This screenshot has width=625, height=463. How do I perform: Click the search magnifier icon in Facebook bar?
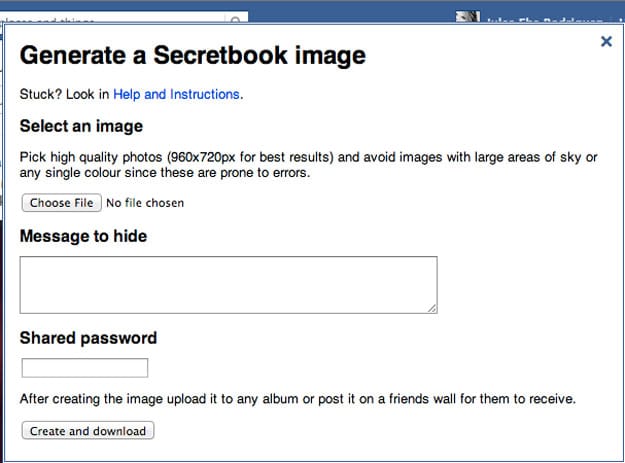[237, 18]
